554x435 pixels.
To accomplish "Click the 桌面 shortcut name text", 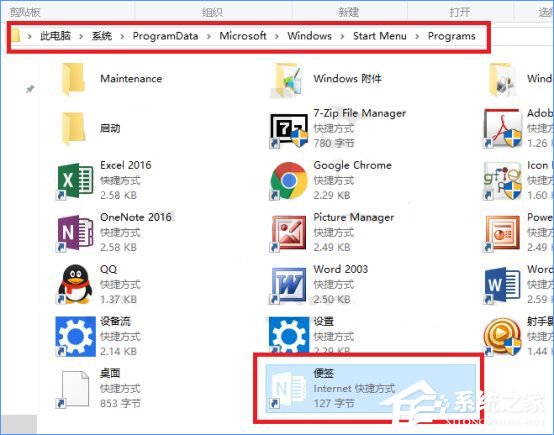I will click(x=110, y=373).
